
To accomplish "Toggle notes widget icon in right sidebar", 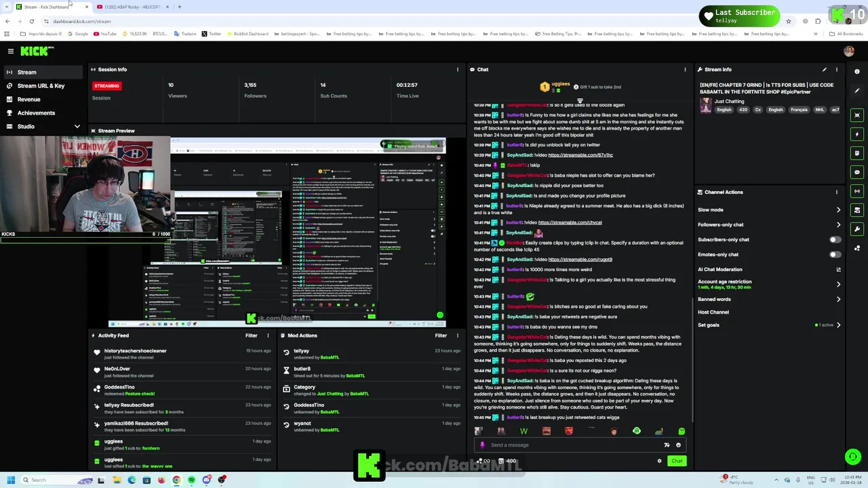I will point(857,153).
